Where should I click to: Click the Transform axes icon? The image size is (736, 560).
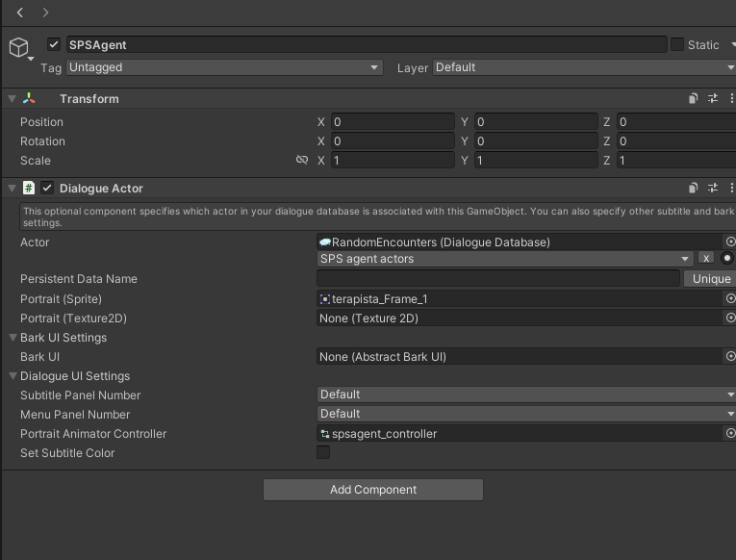29,98
